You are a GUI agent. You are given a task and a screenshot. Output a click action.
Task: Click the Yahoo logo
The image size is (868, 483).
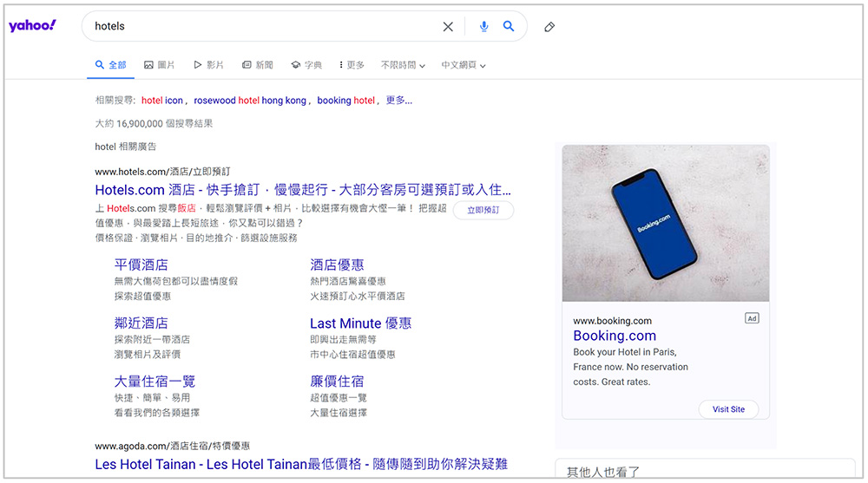pos(32,25)
